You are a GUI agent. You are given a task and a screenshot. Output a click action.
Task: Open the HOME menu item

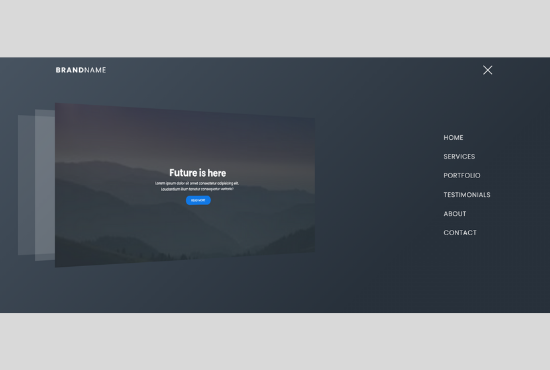[x=453, y=137]
